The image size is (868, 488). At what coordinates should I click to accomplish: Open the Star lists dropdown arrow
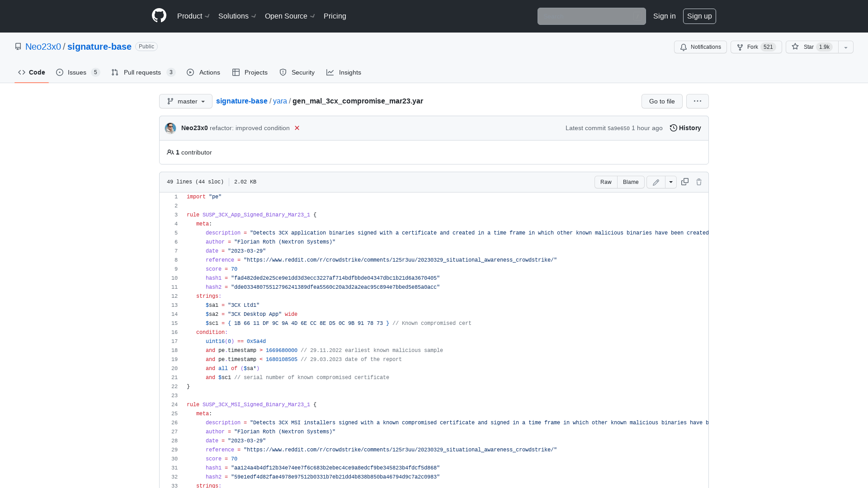pyautogui.click(x=846, y=47)
